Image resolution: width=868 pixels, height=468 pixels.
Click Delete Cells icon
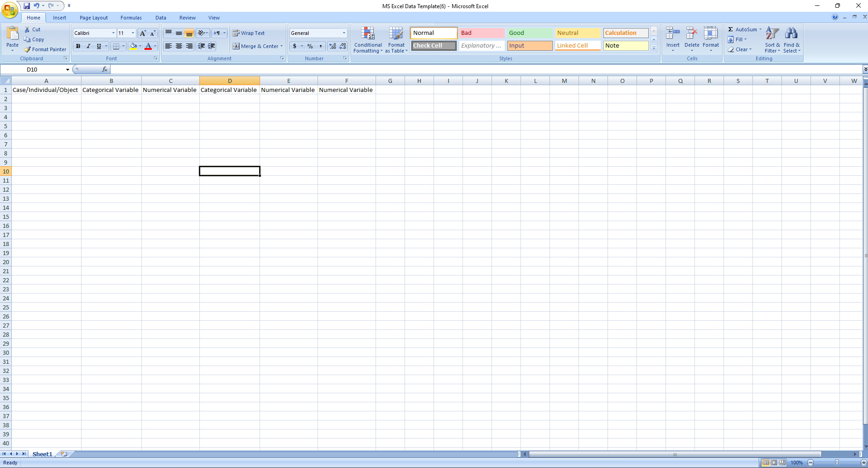click(692, 34)
